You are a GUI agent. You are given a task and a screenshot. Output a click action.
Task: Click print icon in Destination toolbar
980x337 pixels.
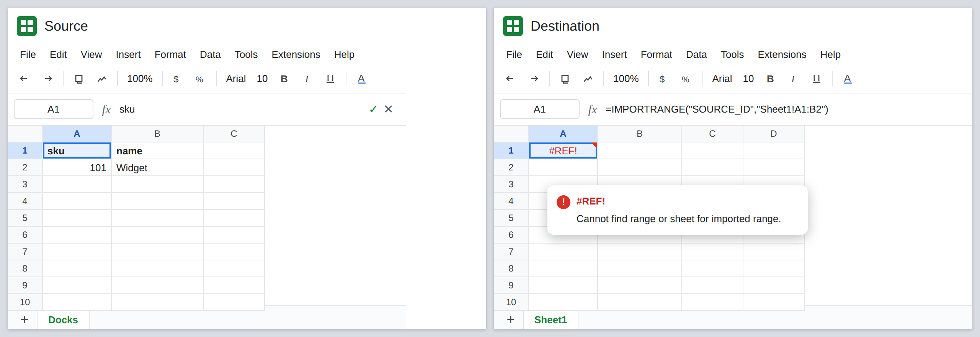[x=565, y=79]
